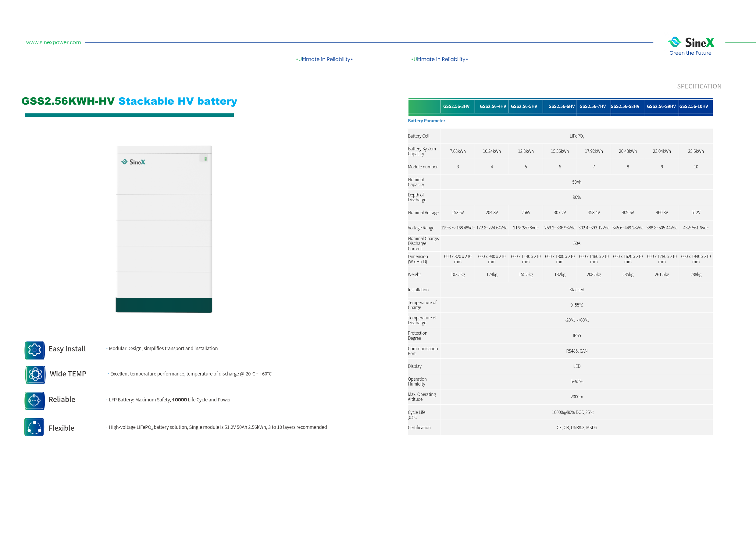This screenshot has height=535, width=756.
Task: Click the 2000m operating altitude value
Action: (x=576, y=397)
